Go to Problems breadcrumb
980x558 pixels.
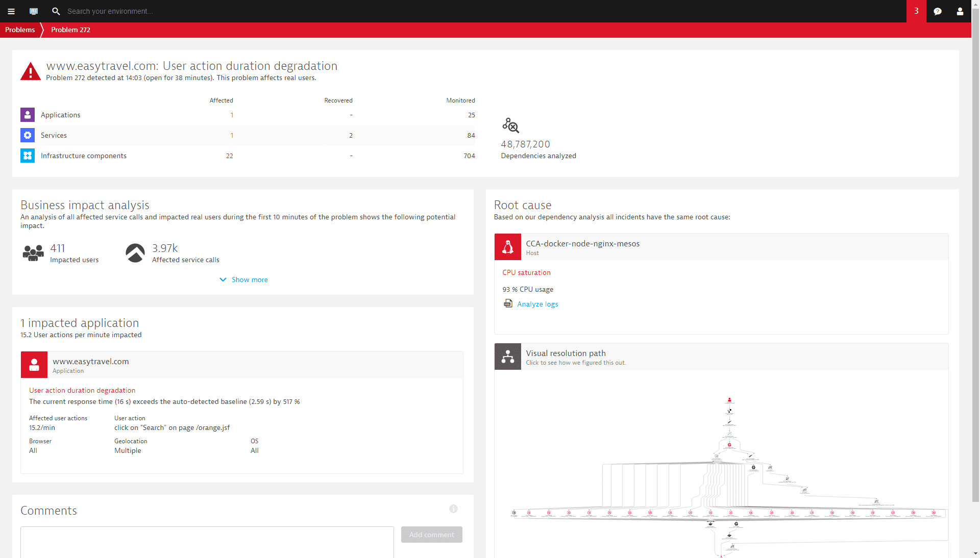tap(20, 30)
